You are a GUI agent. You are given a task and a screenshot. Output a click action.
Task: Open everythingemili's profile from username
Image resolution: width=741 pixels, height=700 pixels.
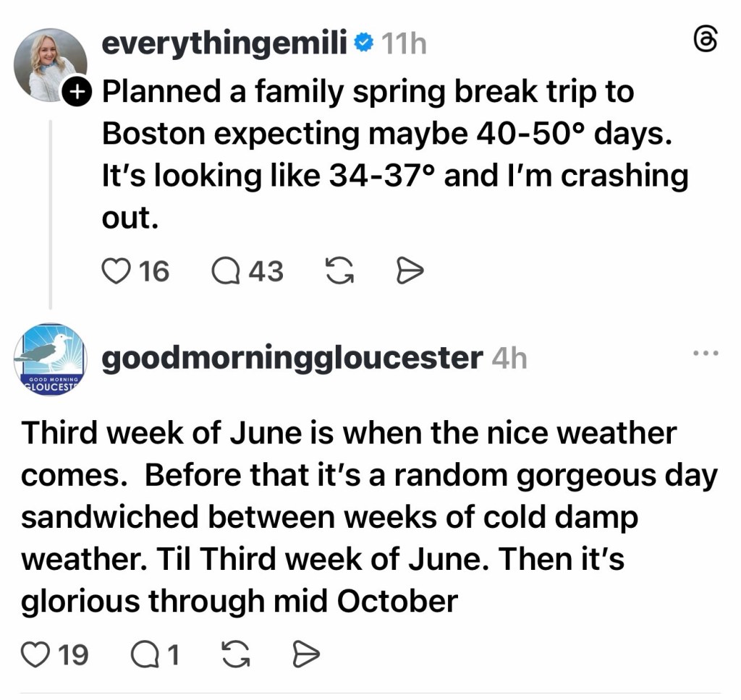[225, 44]
